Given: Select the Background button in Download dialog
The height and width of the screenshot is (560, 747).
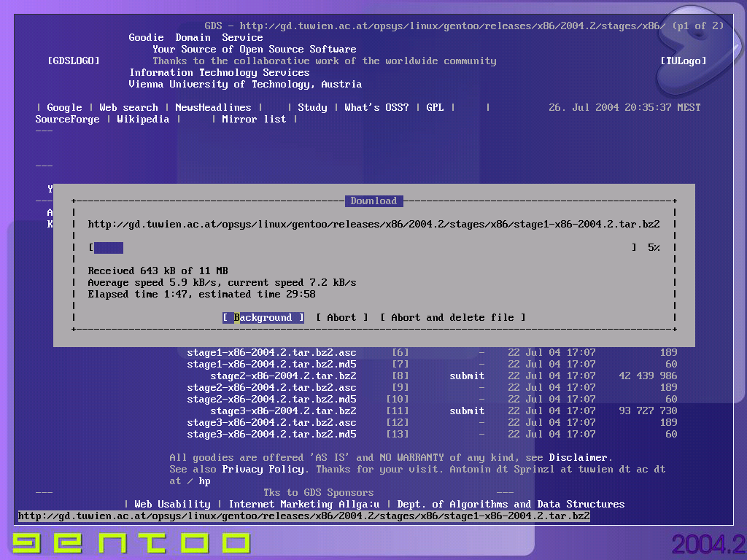Looking at the screenshot, I should [263, 318].
